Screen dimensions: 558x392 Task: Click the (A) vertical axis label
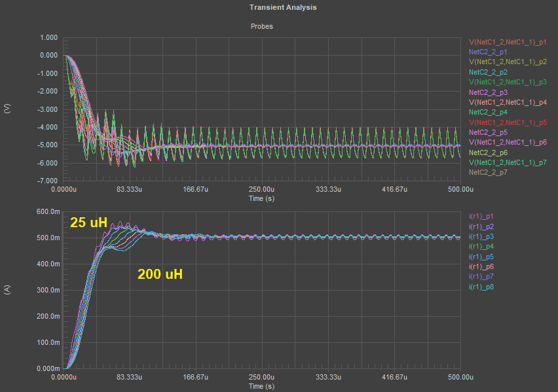tap(8, 290)
